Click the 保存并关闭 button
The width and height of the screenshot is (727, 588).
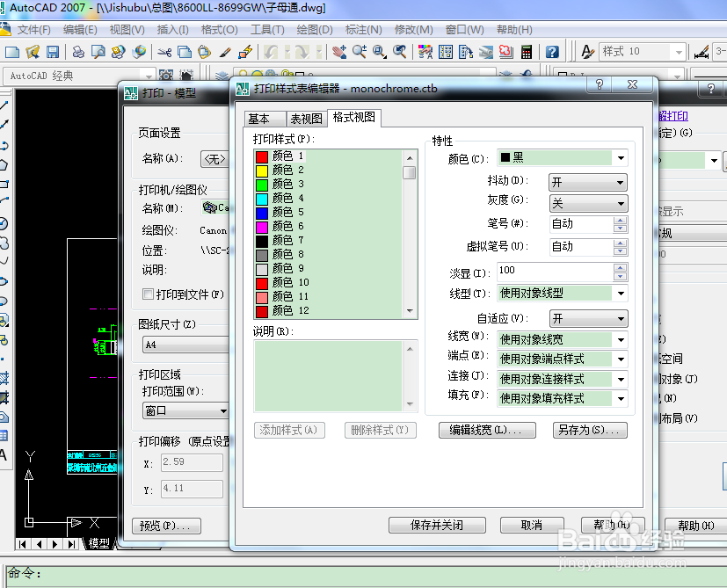pos(437,525)
